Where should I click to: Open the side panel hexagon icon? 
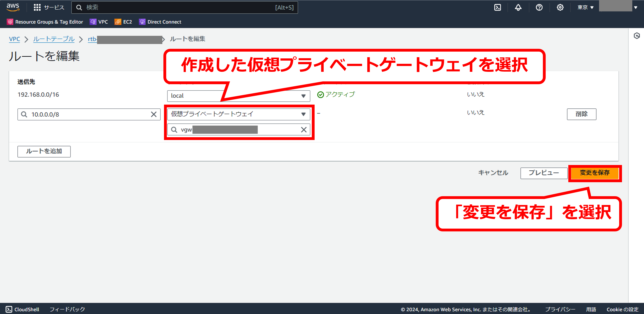pos(637,36)
